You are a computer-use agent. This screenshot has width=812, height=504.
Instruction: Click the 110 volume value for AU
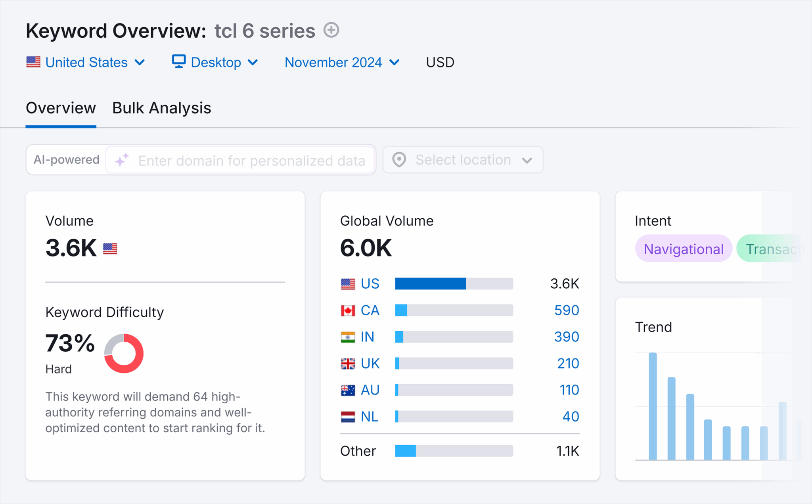pyautogui.click(x=569, y=390)
